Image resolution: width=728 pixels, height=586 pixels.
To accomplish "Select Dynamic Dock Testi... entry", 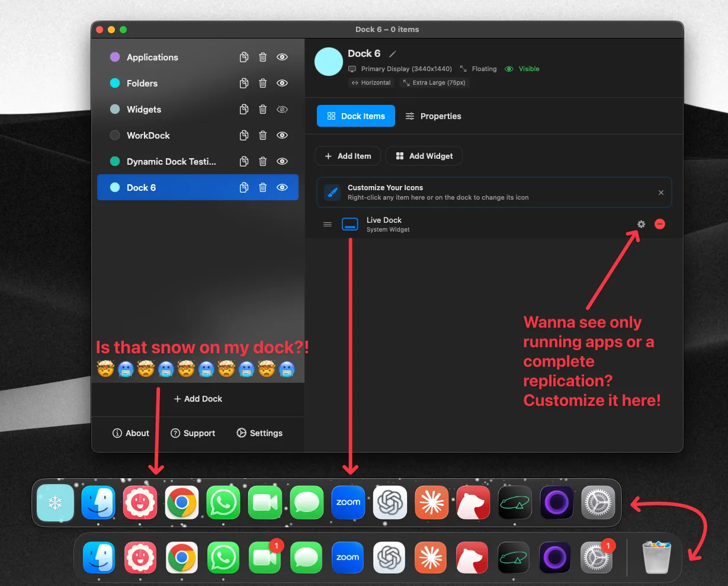I will tap(198, 162).
